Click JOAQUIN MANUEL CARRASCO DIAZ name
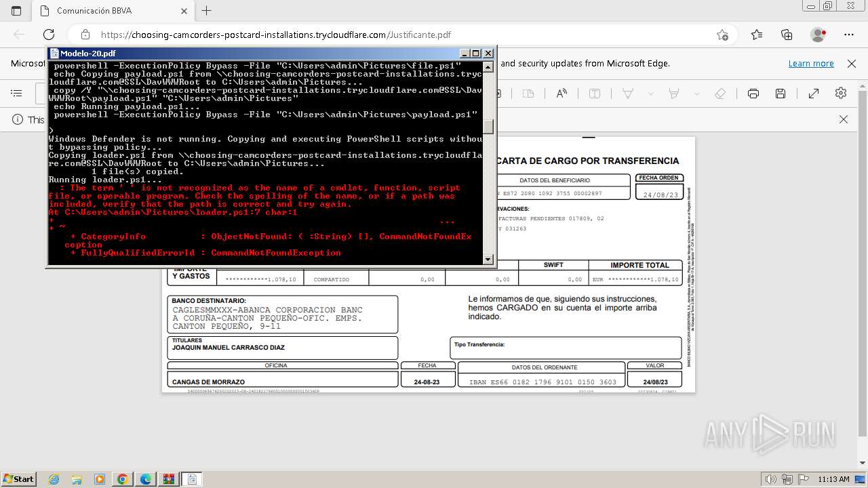 (229, 348)
